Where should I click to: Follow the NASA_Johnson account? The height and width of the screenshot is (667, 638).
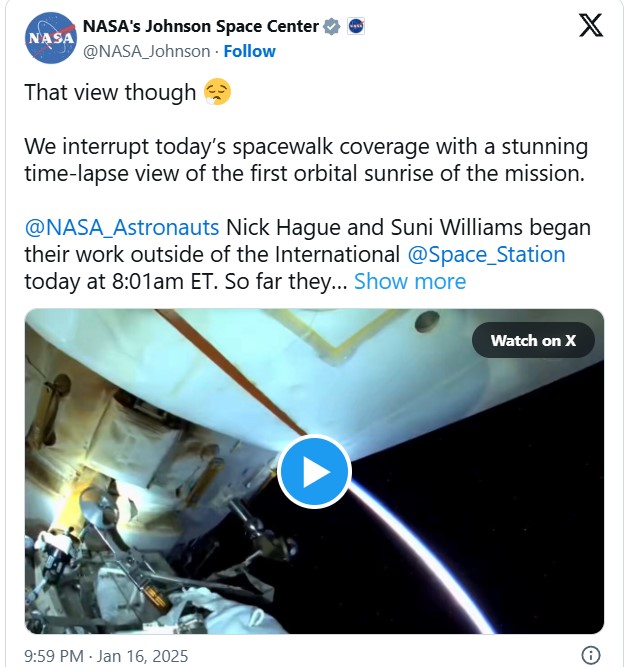click(x=249, y=51)
